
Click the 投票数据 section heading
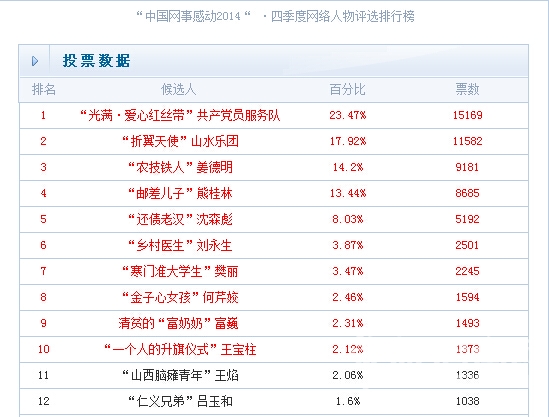[x=97, y=61]
